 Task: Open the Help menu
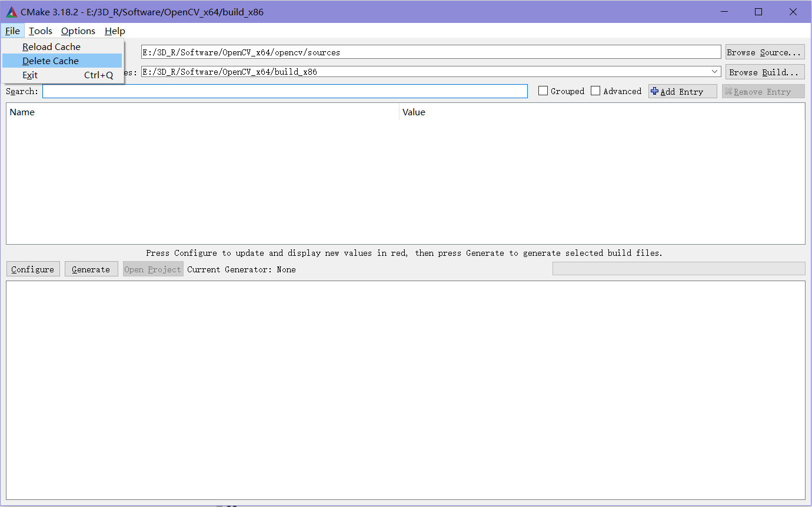point(115,31)
